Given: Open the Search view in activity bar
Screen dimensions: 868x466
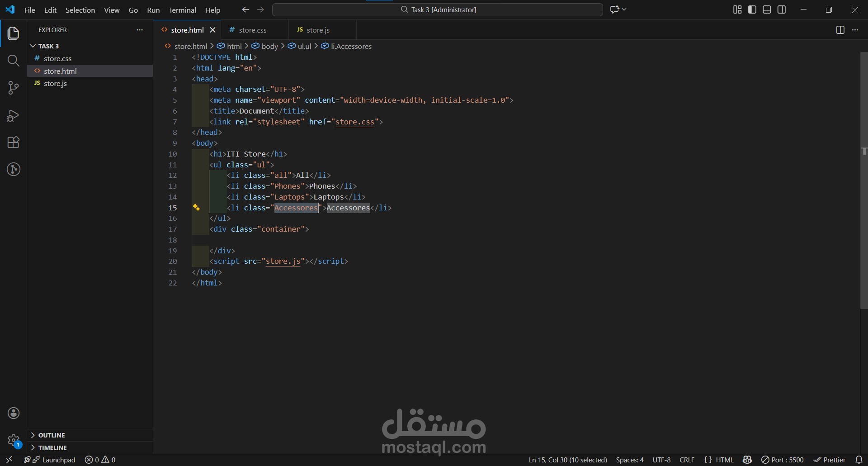Looking at the screenshot, I should pyautogui.click(x=14, y=61).
